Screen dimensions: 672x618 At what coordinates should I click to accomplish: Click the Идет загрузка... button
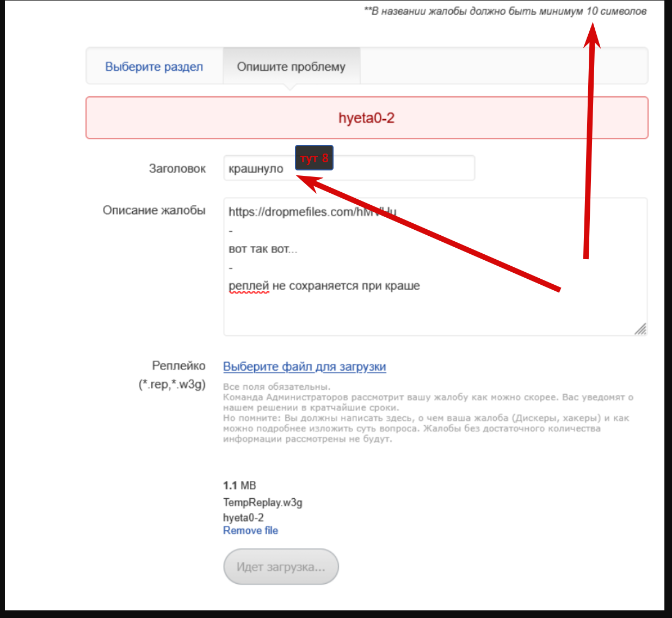(x=281, y=567)
